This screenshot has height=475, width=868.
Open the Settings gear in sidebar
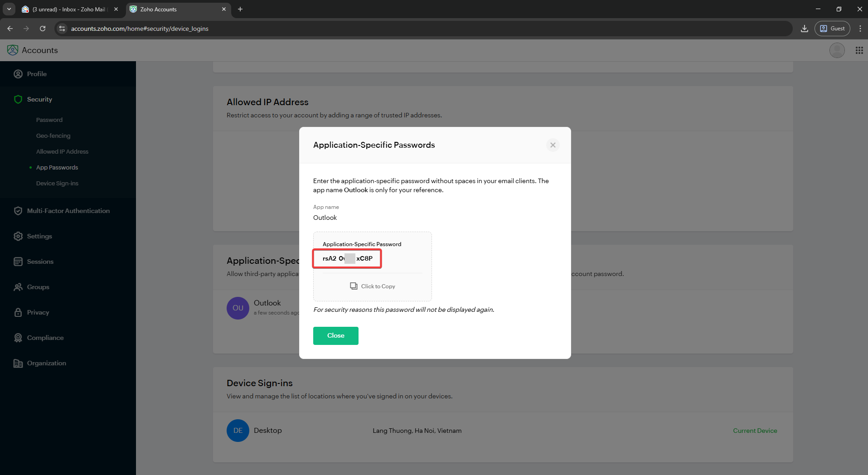18,236
